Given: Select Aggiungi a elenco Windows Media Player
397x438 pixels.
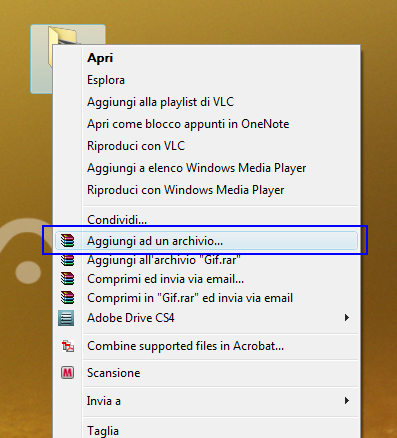Looking at the screenshot, I should 197,168.
